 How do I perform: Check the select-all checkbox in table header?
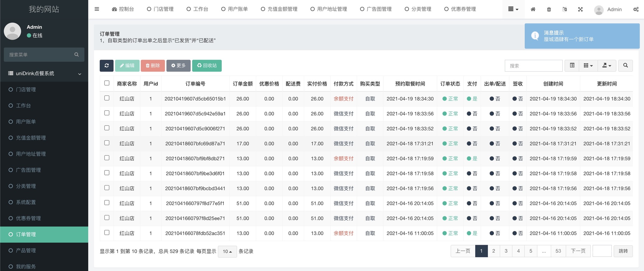[107, 83]
